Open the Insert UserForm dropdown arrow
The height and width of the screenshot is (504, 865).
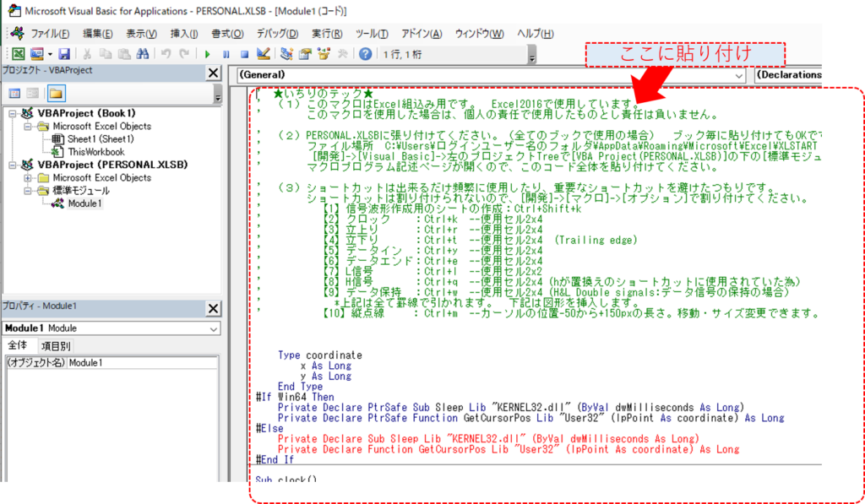pyautogui.click(x=50, y=53)
